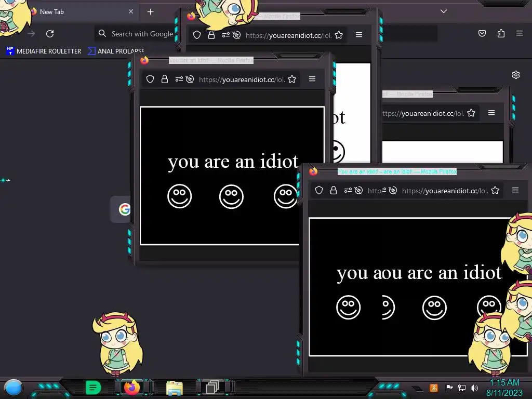Click the padlock icon in the topmost youareanidiot window
Image resolution: width=532 pixels, height=399 pixels.
coord(211,35)
